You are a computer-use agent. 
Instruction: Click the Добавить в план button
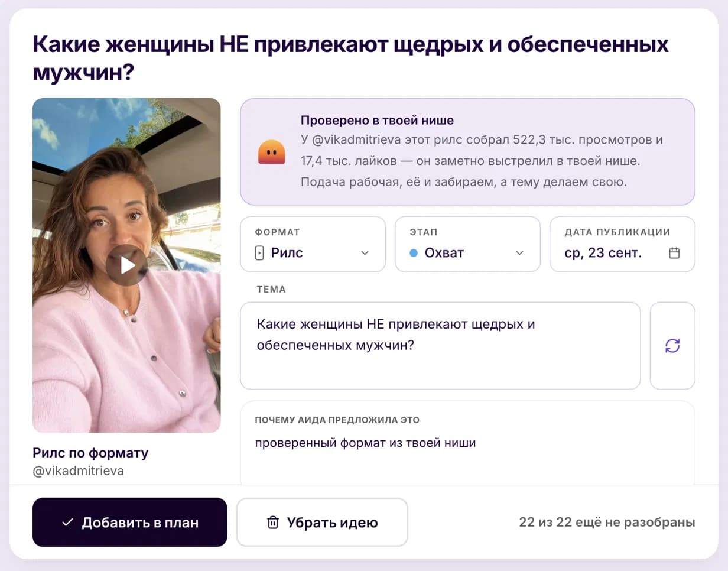click(x=130, y=523)
